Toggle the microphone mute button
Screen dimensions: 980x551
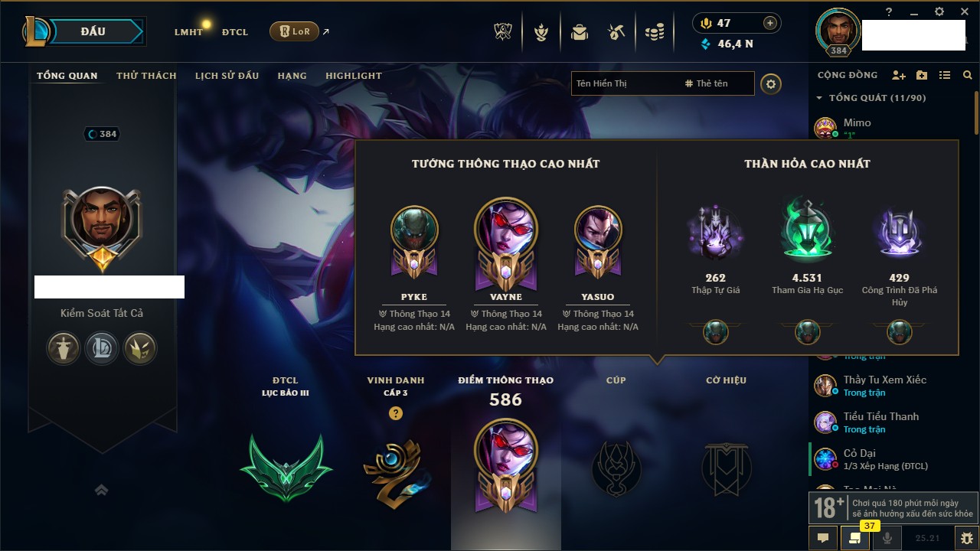tap(887, 538)
